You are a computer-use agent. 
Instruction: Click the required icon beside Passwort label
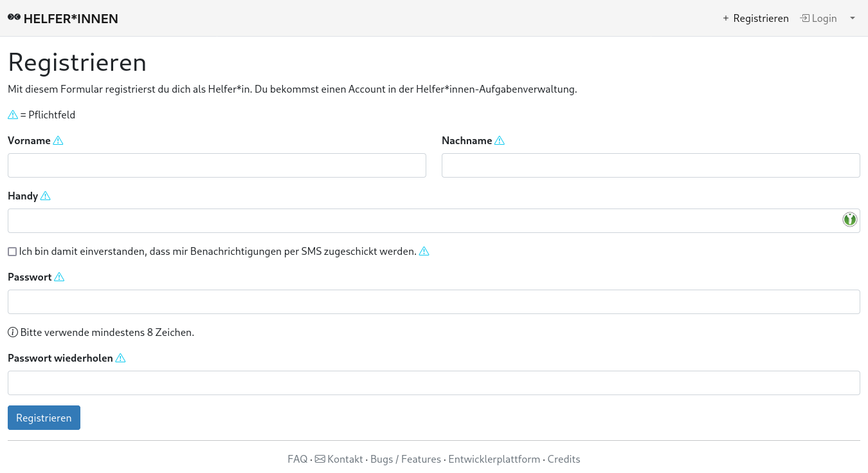59,277
